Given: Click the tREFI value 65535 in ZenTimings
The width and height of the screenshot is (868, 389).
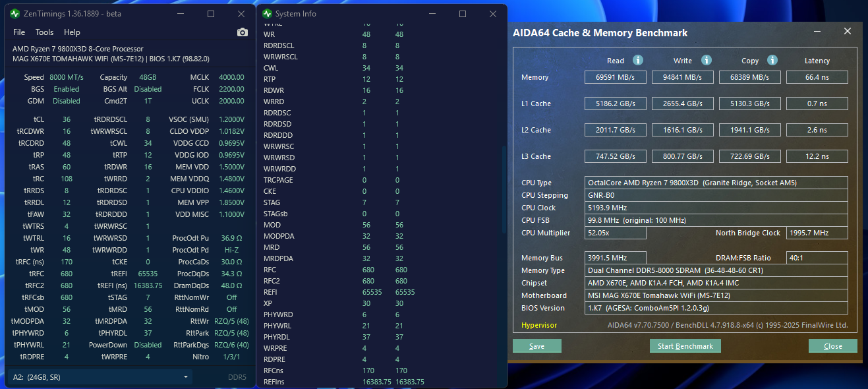Looking at the screenshot, I should pos(148,274).
